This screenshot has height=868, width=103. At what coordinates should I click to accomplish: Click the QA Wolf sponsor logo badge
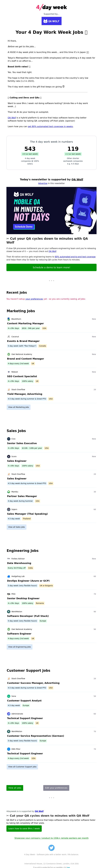[x=51, y=21]
